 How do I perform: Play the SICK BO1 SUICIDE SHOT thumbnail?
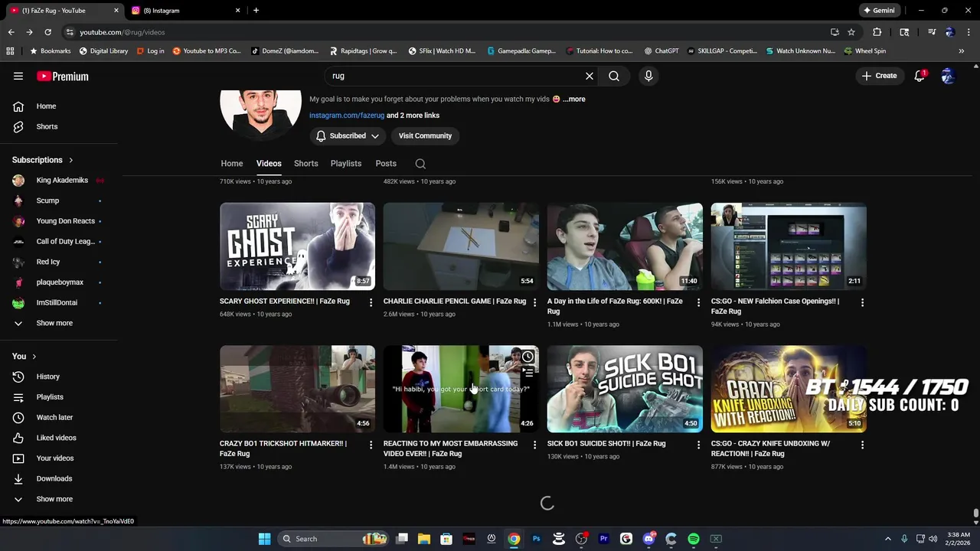(x=625, y=389)
